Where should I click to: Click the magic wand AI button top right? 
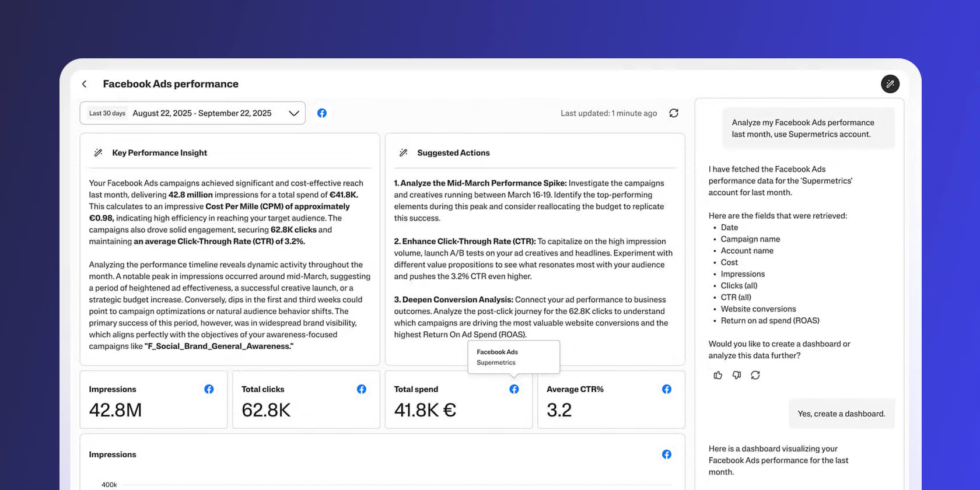890,84
